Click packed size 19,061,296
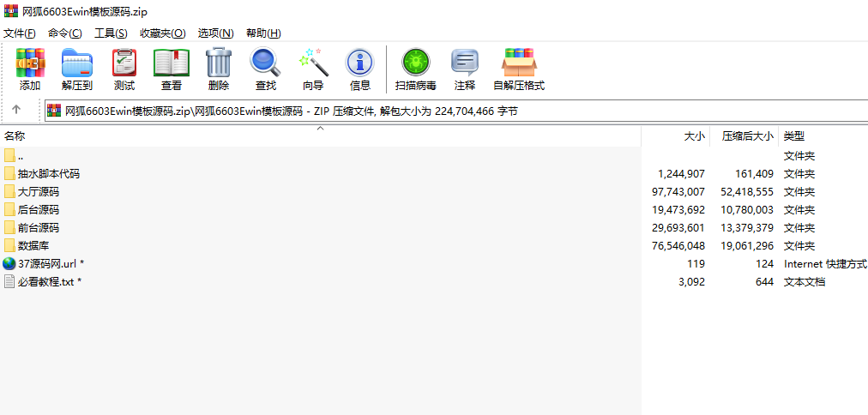This screenshot has width=868, height=415. pyautogui.click(x=747, y=246)
